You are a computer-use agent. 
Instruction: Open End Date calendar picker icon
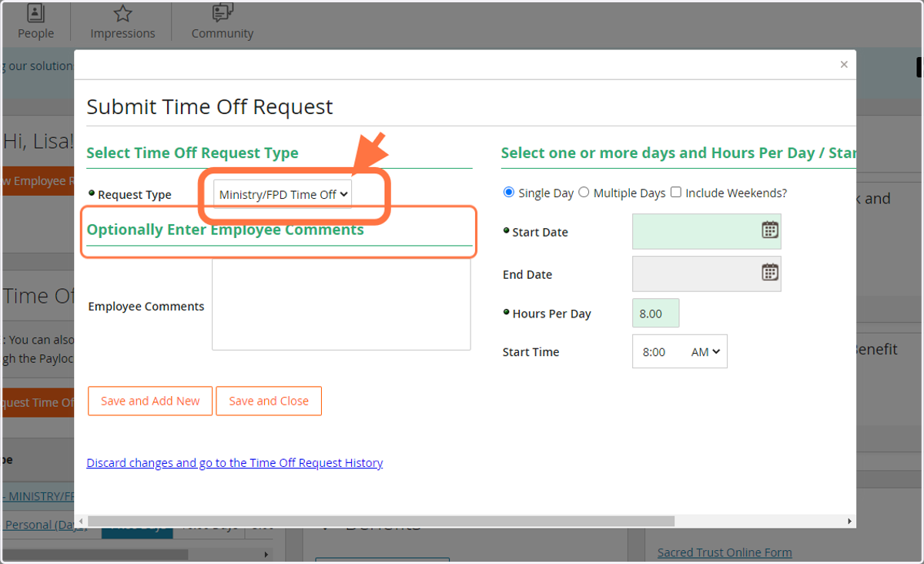(x=770, y=272)
